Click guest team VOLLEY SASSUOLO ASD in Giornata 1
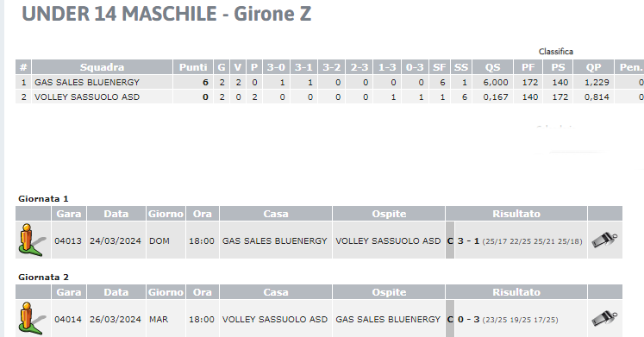 pyautogui.click(x=388, y=241)
